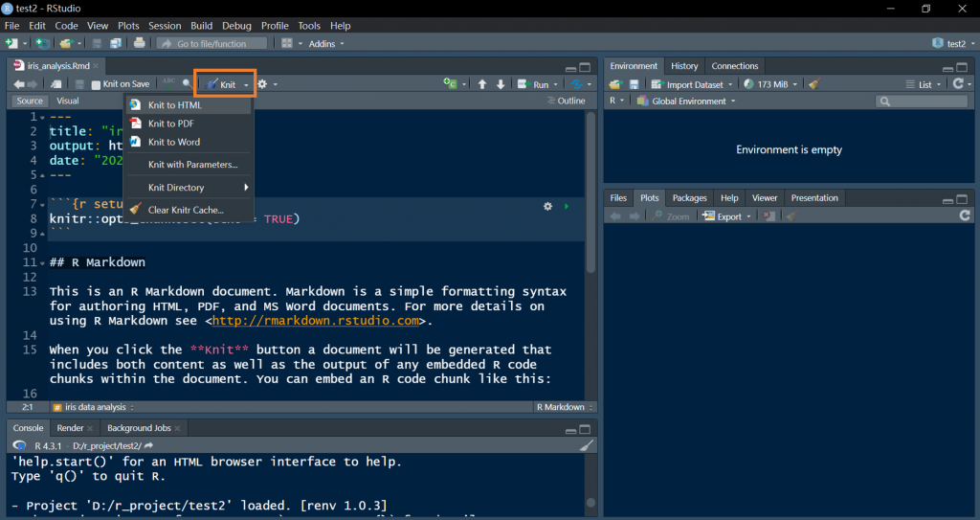
Task: Click the Environment search field
Action: click(922, 101)
